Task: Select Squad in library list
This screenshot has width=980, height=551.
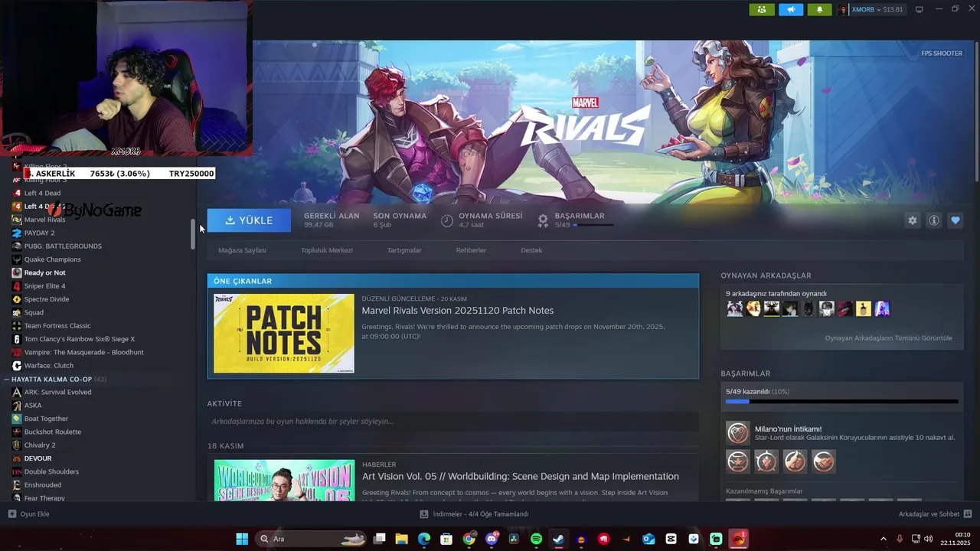Action: pyautogui.click(x=34, y=313)
